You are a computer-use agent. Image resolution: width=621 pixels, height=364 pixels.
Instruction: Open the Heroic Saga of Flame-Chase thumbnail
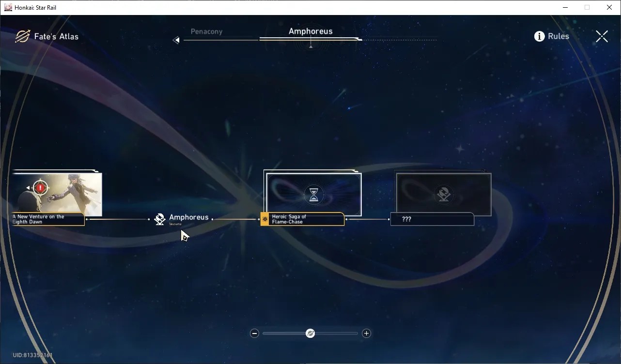[314, 194]
